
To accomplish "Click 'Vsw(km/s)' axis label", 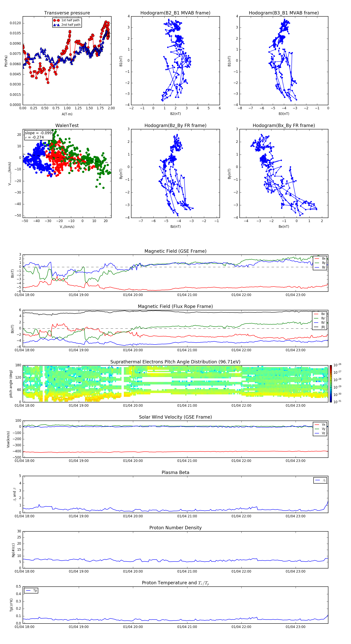I will coord(8,439).
